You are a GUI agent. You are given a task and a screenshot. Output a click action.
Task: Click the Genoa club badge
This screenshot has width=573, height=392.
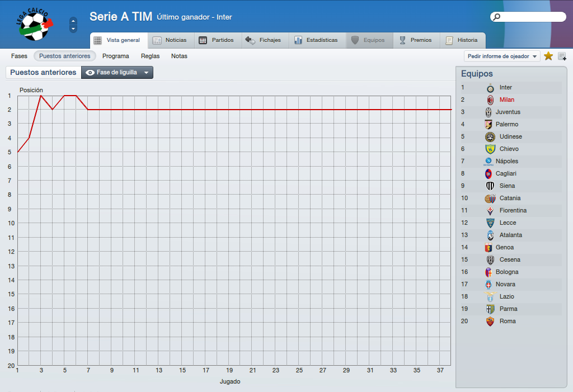[x=488, y=247]
